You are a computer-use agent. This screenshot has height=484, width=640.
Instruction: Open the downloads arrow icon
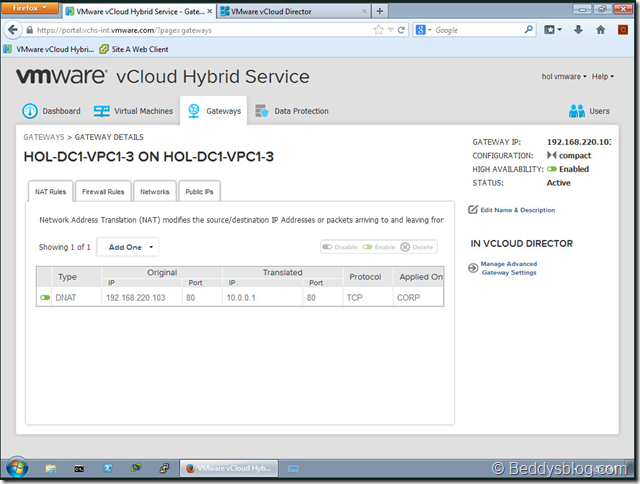578,30
